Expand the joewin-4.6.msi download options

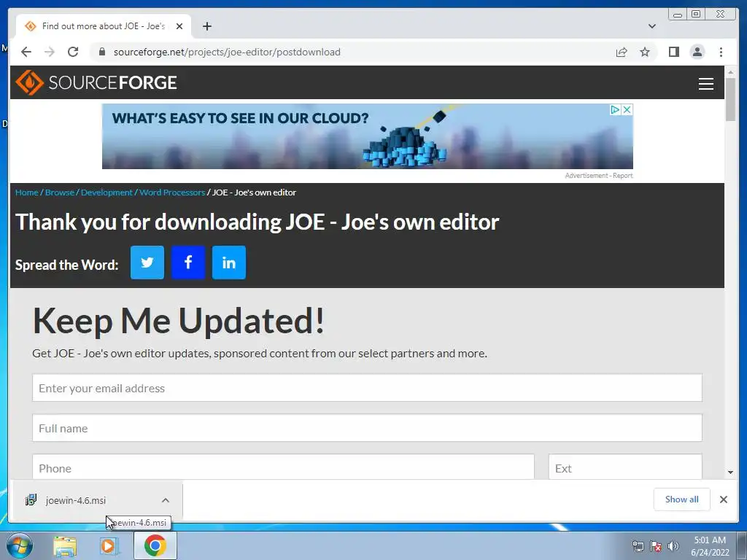(x=166, y=500)
